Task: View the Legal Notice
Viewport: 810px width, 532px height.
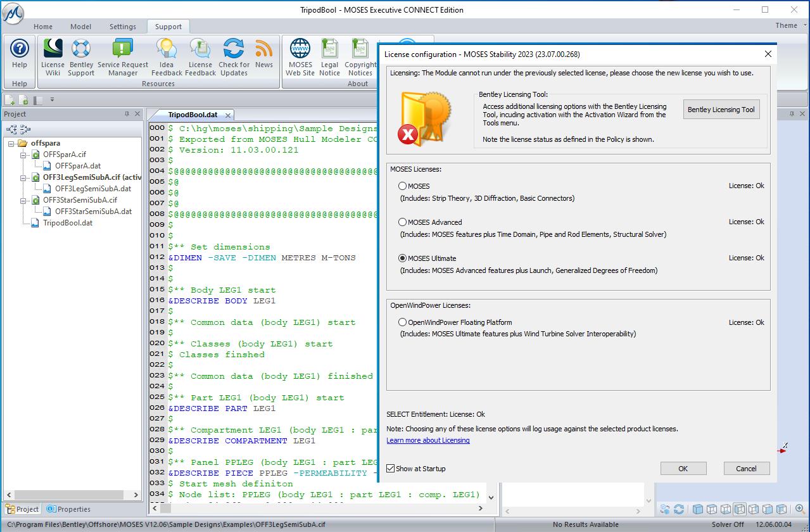Action: 329,57
